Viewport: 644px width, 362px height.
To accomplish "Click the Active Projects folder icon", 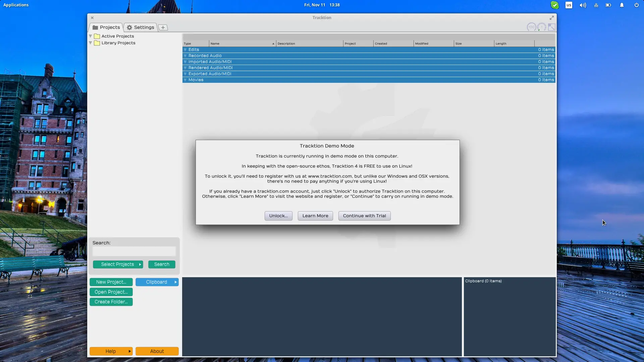I will click(97, 36).
